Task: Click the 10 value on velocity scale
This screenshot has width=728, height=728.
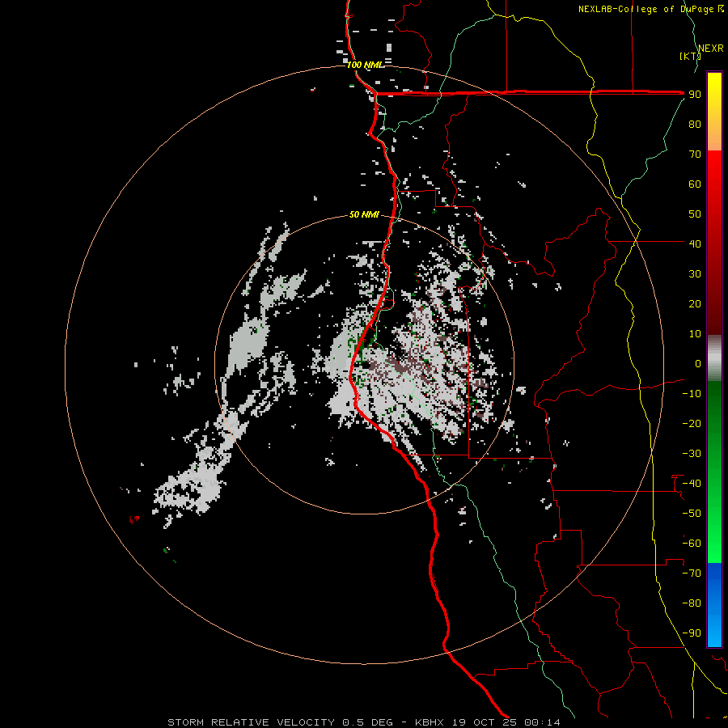Action: 695,334
